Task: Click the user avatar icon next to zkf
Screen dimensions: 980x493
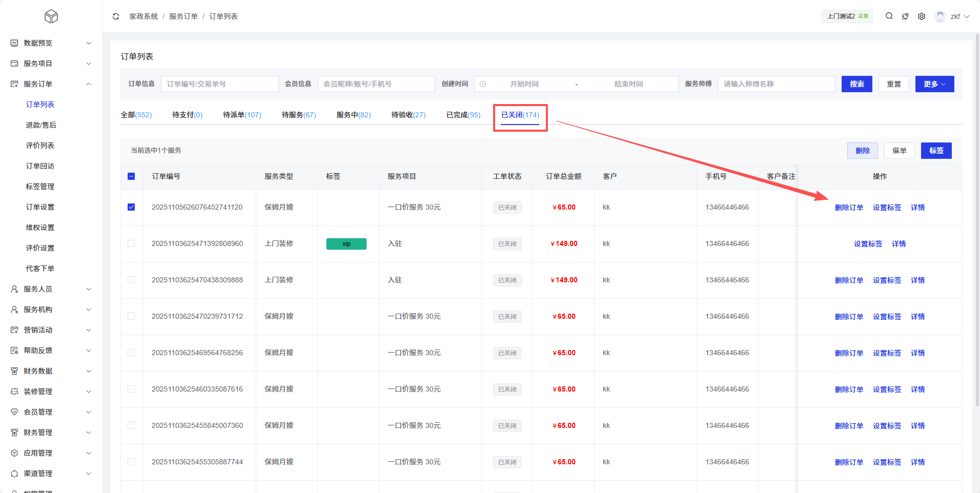Action: (x=940, y=16)
